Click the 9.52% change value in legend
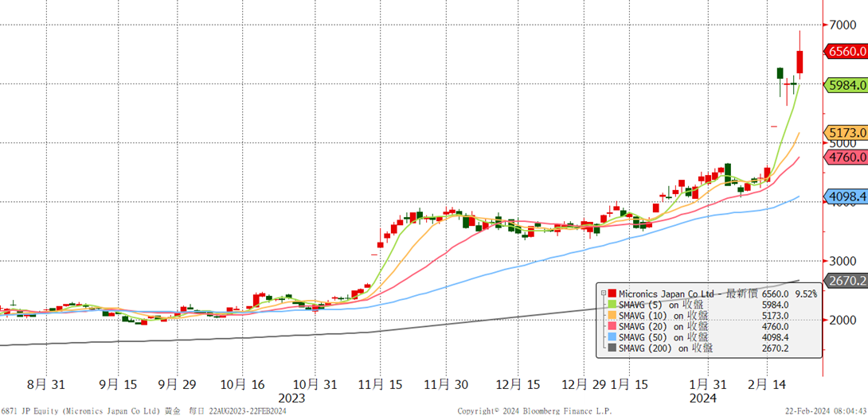 [x=805, y=294]
